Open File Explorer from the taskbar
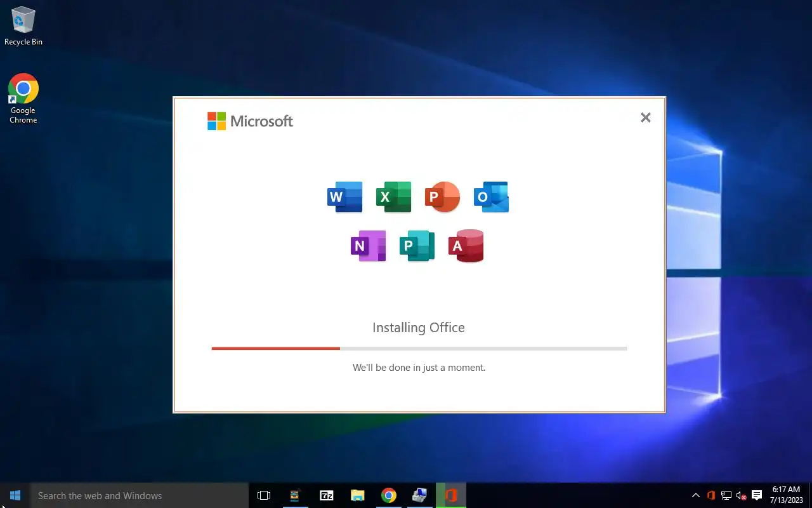 [358, 495]
